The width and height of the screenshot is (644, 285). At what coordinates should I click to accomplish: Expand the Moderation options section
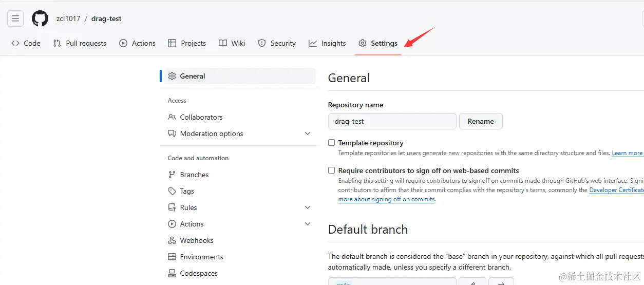point(308,134)
